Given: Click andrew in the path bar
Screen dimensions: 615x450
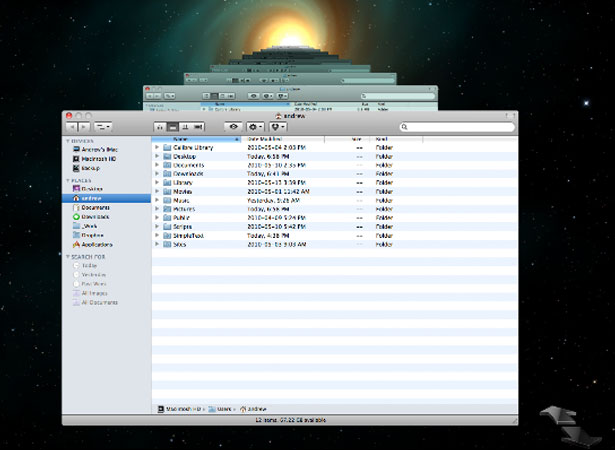Looking at the screenshot, I should click(253, 409).
